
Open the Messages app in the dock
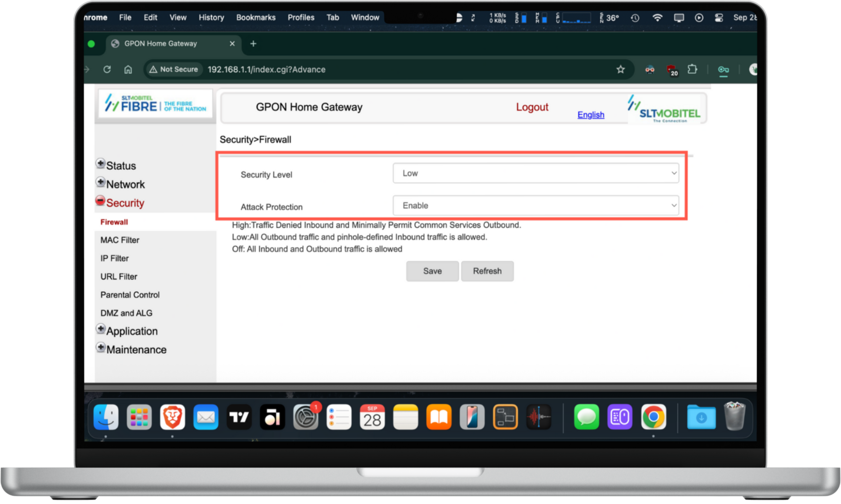click(586, 417)
